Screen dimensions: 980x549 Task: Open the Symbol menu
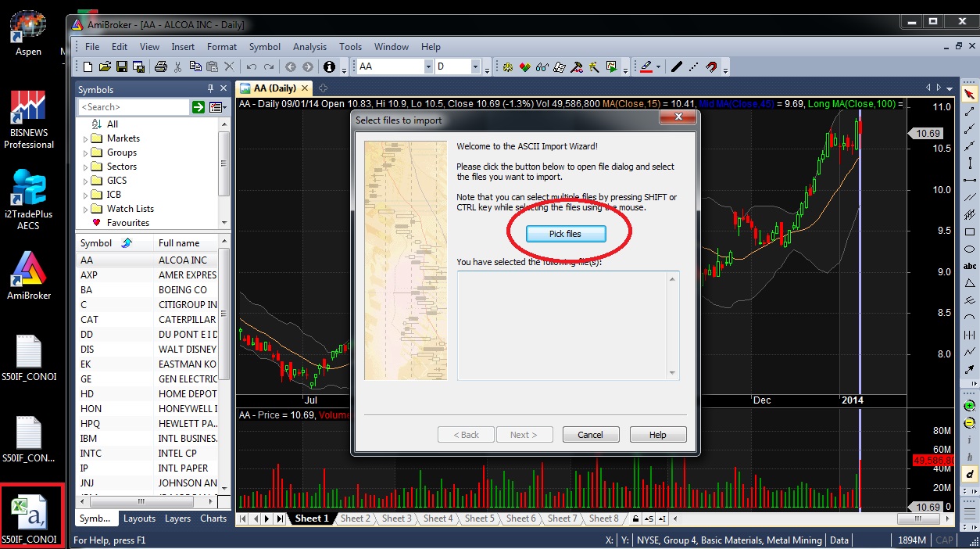click(x=265, y=47)
